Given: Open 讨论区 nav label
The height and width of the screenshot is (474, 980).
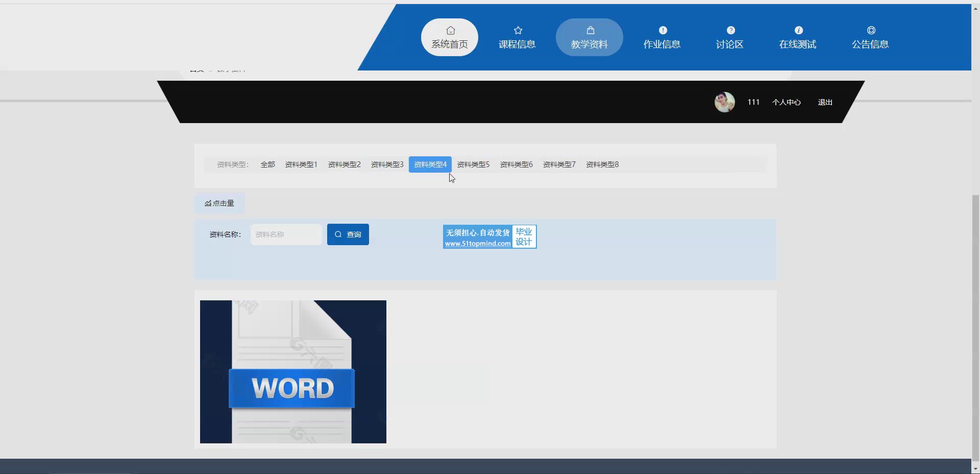Looking at the screenshot, I should 730,44.
